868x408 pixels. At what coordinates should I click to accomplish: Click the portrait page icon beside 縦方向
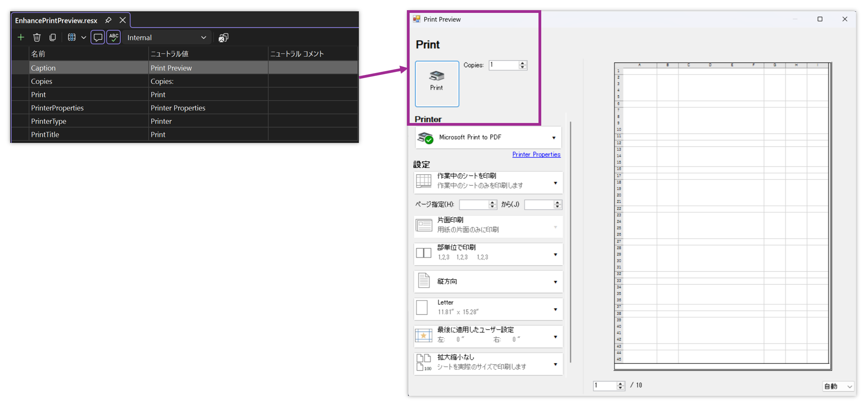[424, 280]
